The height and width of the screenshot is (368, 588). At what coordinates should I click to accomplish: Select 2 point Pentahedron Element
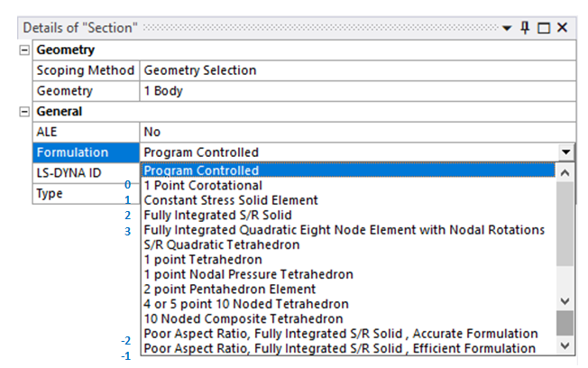point(229,289)
